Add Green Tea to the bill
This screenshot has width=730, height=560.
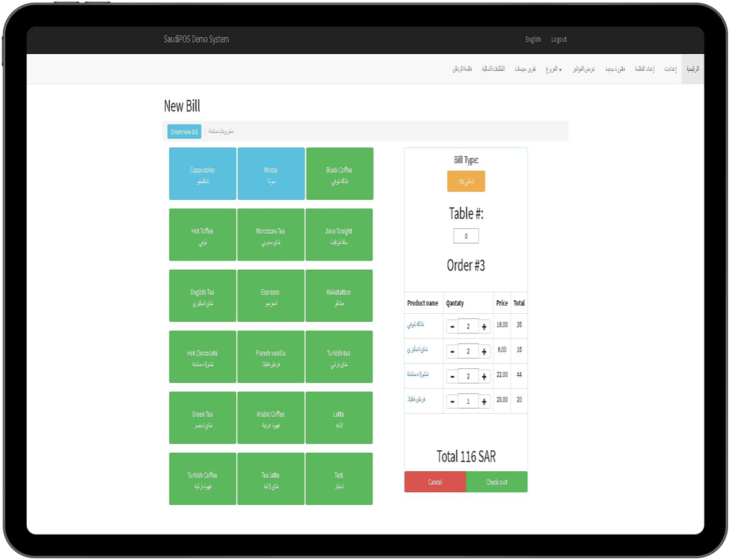(202, 418)
